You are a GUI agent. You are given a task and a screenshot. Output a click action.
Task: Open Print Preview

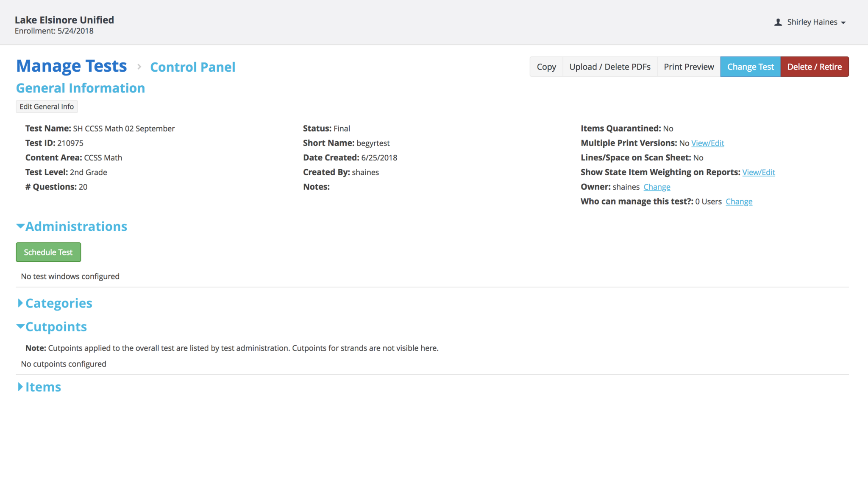[x=688, y=67]
